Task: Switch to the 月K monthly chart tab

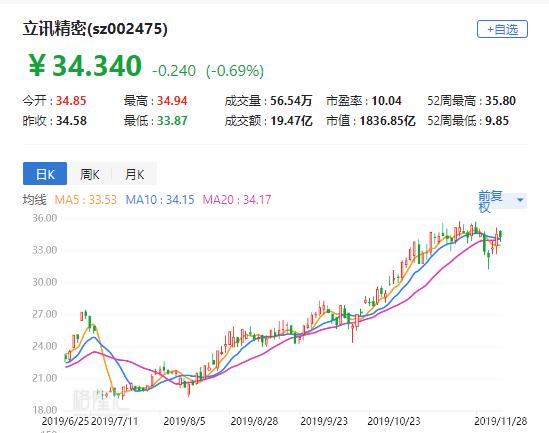Action: (134, 174)
